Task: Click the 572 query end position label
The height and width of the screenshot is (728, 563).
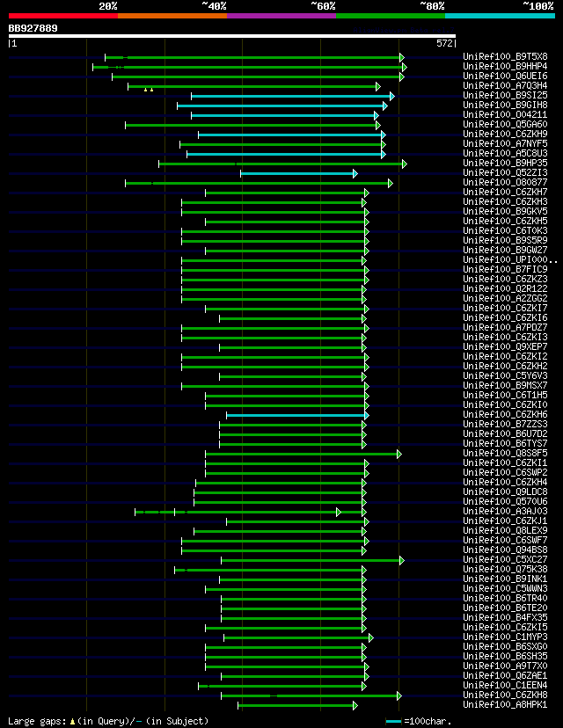Action: tap(444, 44)
